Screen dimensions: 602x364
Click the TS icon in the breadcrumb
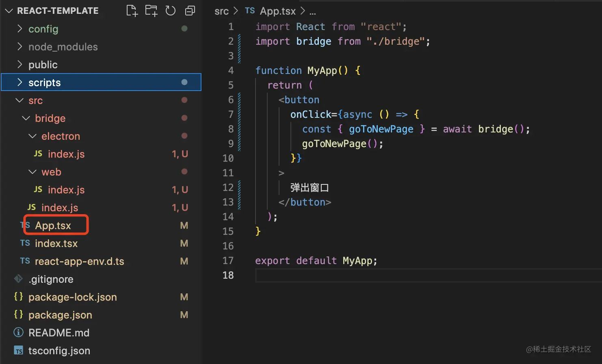pyautogui.click(x=250, y=11)
